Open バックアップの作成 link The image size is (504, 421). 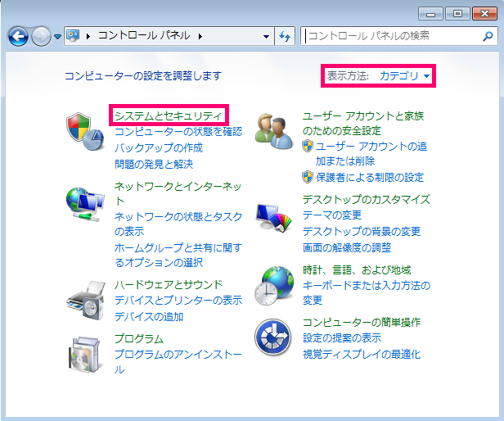(159, 147)
